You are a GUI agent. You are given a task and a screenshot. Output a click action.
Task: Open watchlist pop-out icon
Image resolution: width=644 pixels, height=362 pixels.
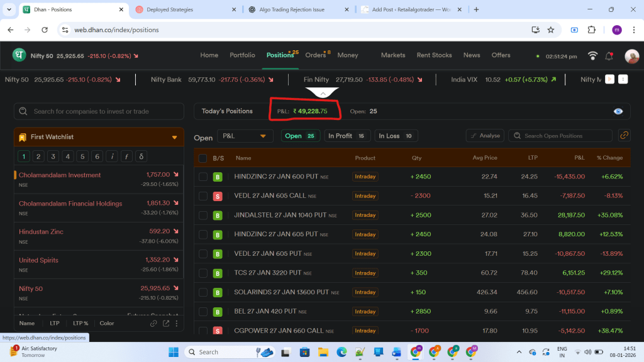click(x=166, y=324)
